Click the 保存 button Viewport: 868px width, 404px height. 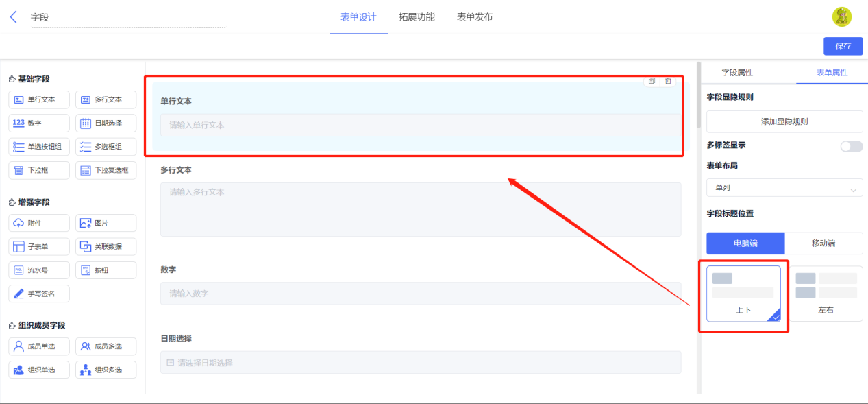pos(843,46)
